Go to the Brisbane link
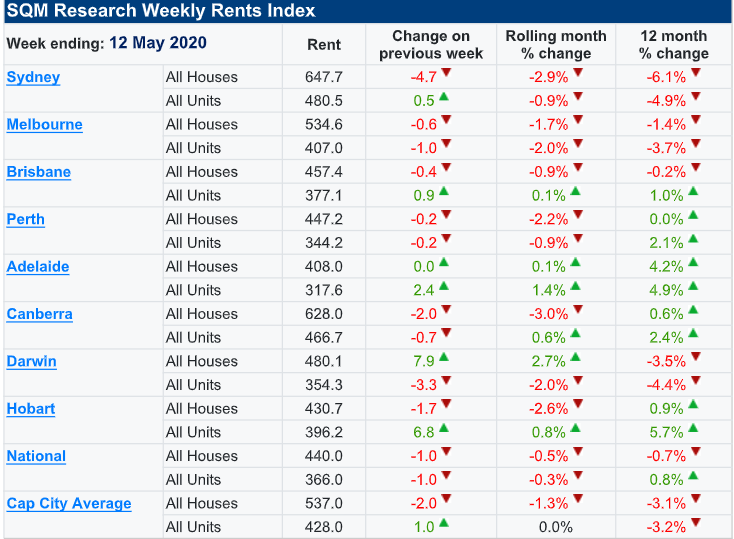This screenshot has height=539, width=734. (x=39, y=172)
